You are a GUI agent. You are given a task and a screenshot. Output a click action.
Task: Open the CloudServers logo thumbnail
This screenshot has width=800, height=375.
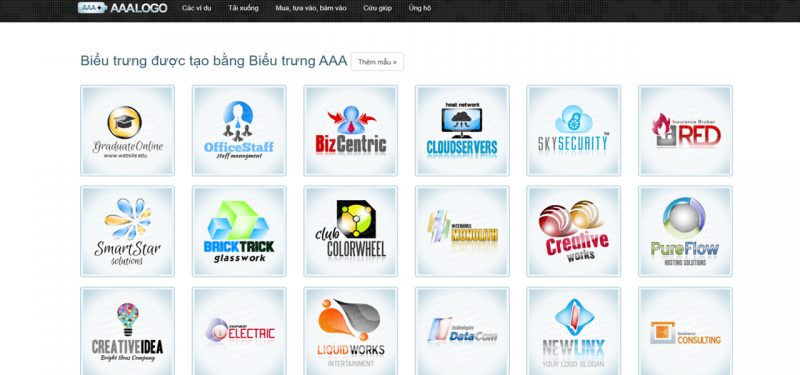(x=462, y=131)
